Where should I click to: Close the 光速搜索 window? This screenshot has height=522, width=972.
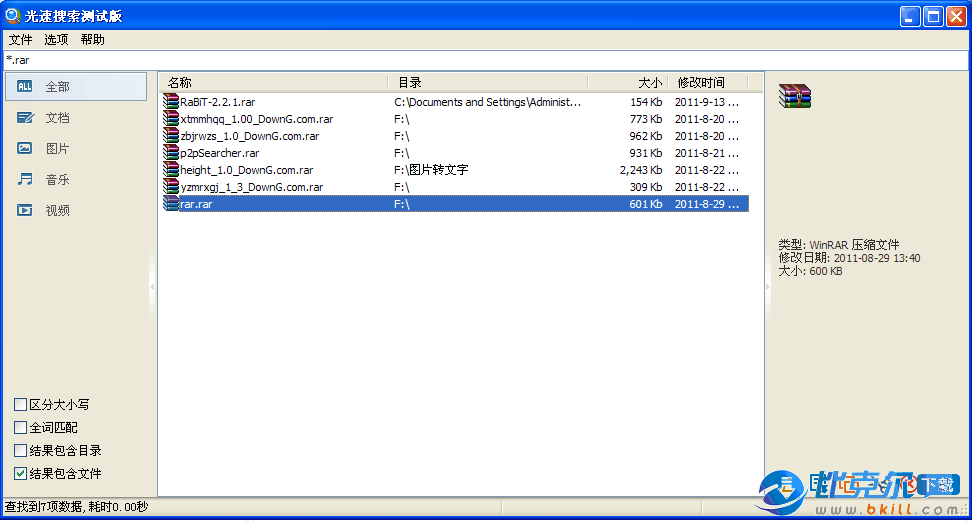click(956, 16)
